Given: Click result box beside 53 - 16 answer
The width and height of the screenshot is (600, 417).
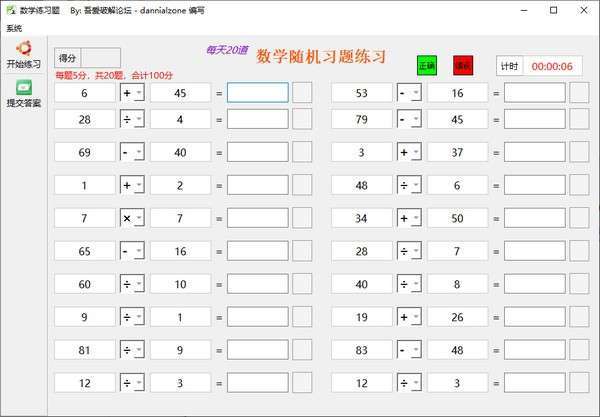Looking at the screenshot, I should (x=579, y=92).
